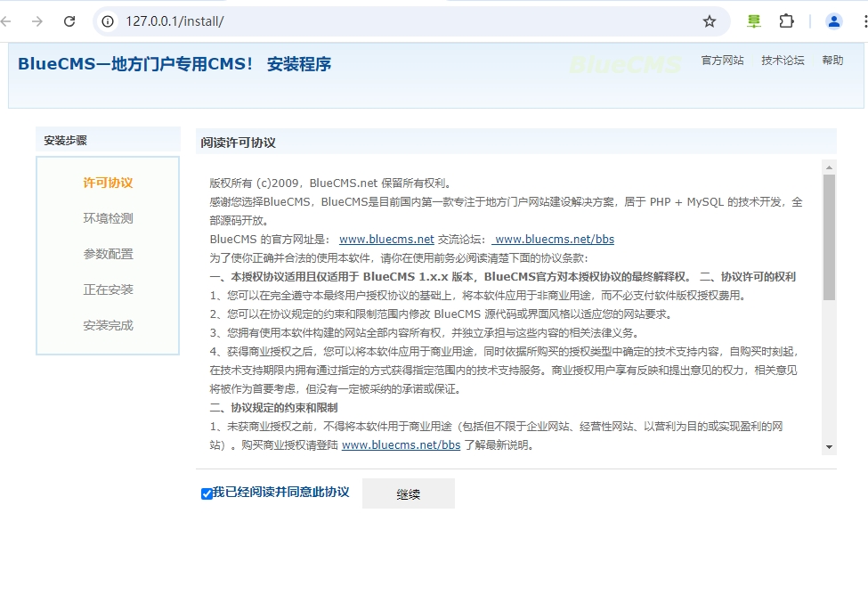The width and height of the screenshot is (868, 595).
Task: Open the browser profile avatar
Action: pos(833,21)
